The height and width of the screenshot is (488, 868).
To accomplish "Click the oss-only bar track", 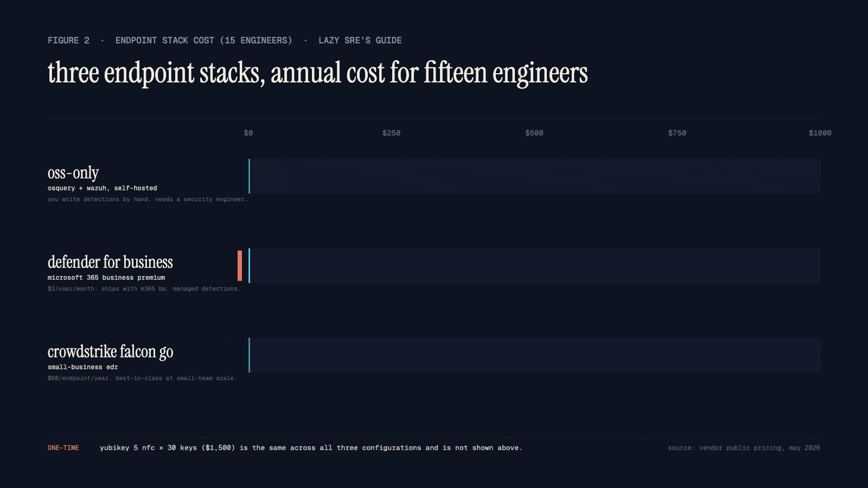I will click(534, 176).
